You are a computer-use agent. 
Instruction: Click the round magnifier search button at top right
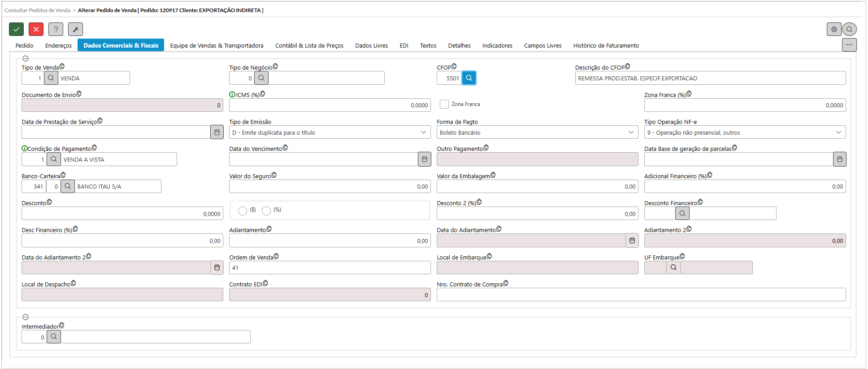click(x=849, y=29)
